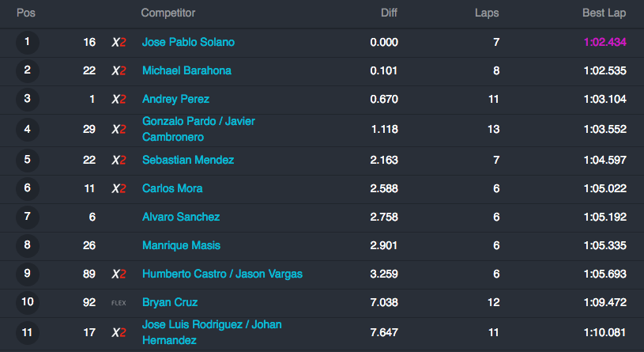This screenshot has width=644, height=352.
Task: Sort by Laps column header
Action: click(487, 13)
